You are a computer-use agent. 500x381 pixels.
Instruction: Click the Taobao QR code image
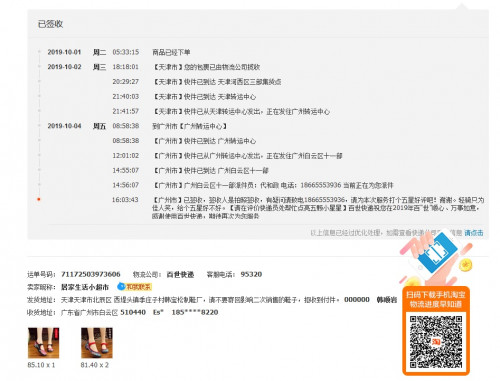pos(436,342)
